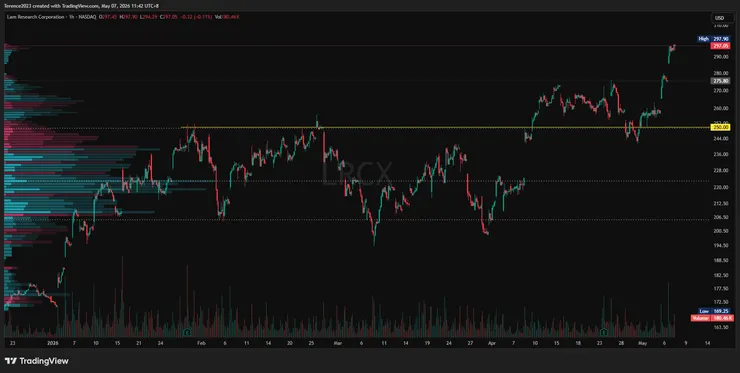Click the Apr label on time axis
The image size is (740, 373).
pos(491,343)
